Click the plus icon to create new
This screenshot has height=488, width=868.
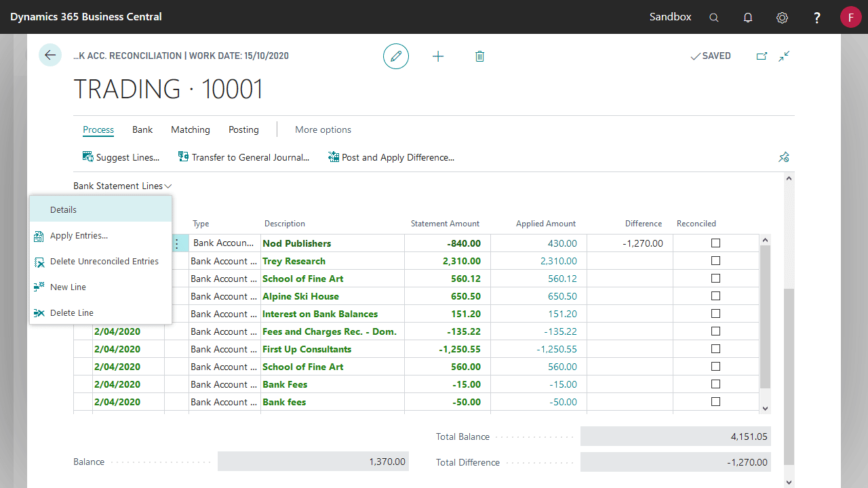[438, 56]
